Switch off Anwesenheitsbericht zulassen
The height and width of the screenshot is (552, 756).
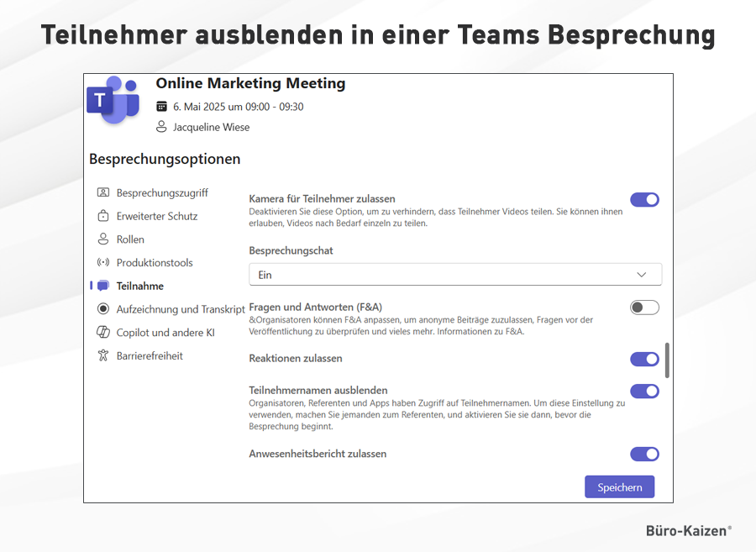coord(644,455)
